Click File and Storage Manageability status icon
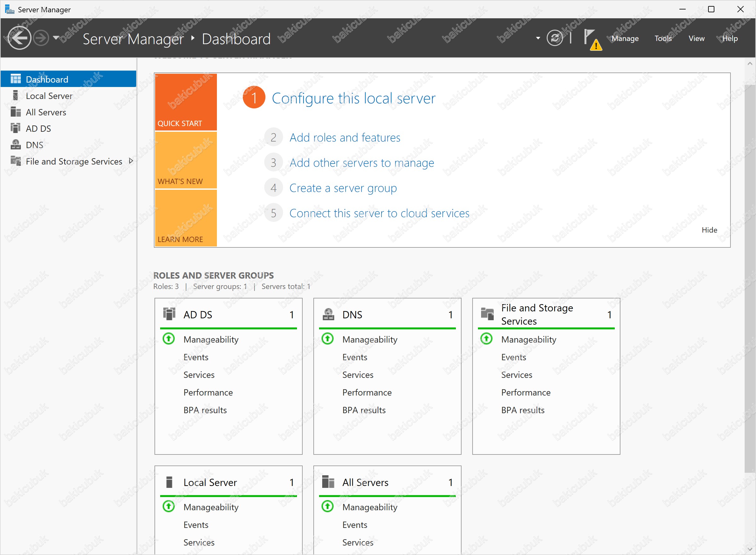Screen dimensions: 756x555 [x=486, y=339]
